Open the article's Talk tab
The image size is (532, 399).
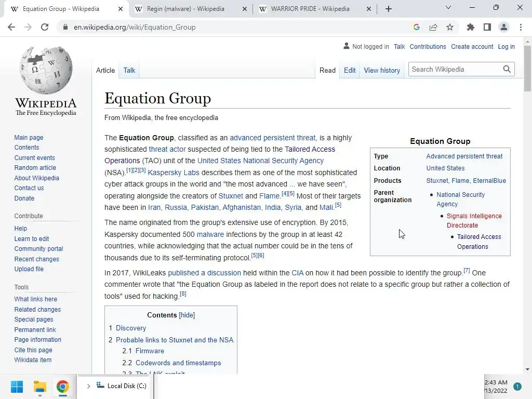click(x=129, y=70)
